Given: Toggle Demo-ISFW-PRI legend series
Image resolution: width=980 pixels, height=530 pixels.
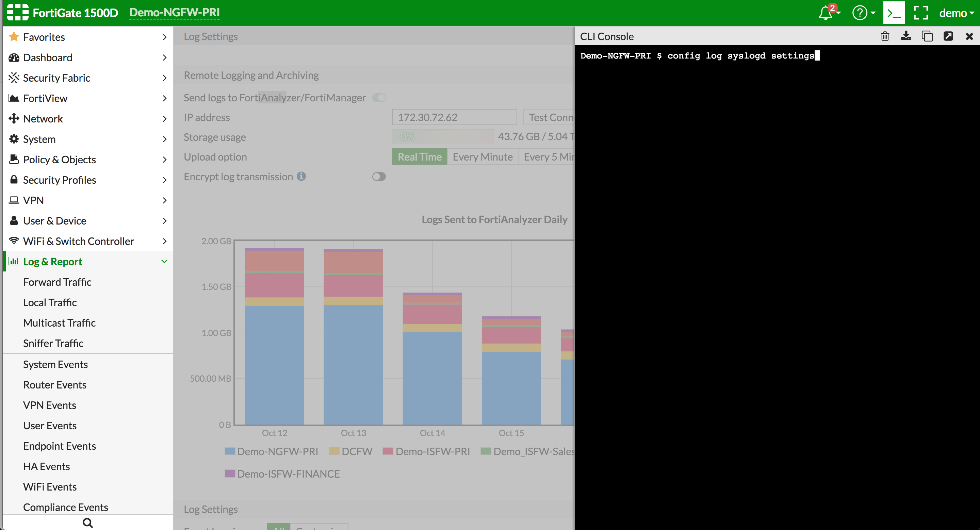Looking at the screenshot, I should 426,451.
